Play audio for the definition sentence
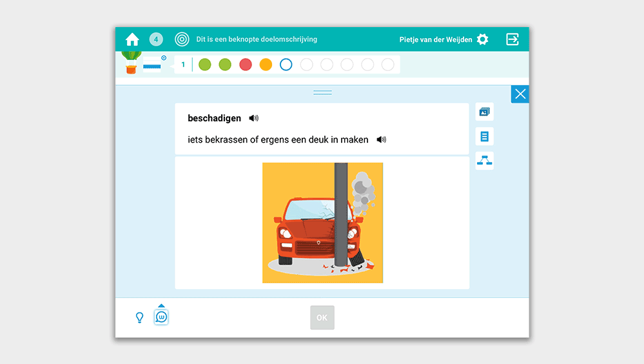 382,140
